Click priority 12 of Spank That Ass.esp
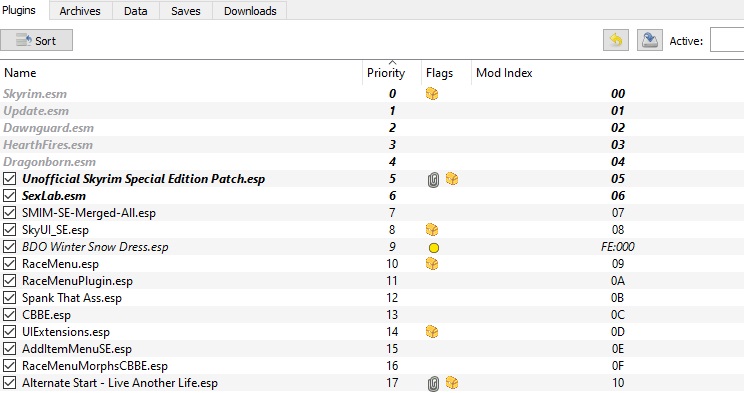Screen dimensions: 744x393 click(392, 298)
